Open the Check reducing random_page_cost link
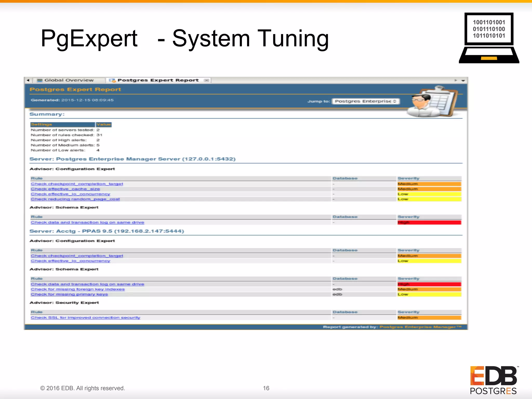This screenshot has width=532, height=399. (x=75, y=199)
